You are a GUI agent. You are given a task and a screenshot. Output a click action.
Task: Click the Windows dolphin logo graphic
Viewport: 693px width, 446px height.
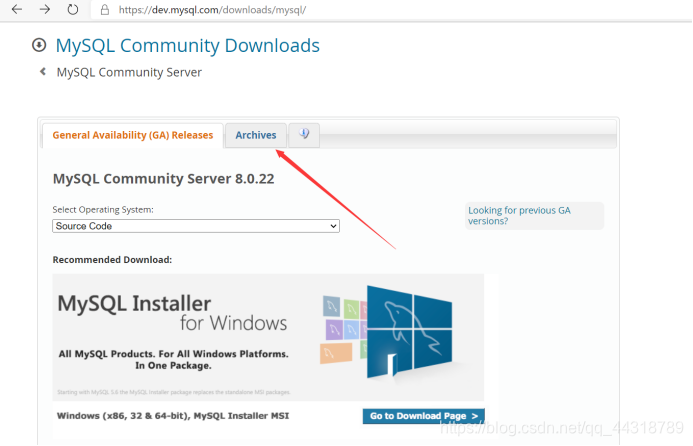(x=409, y=332)
